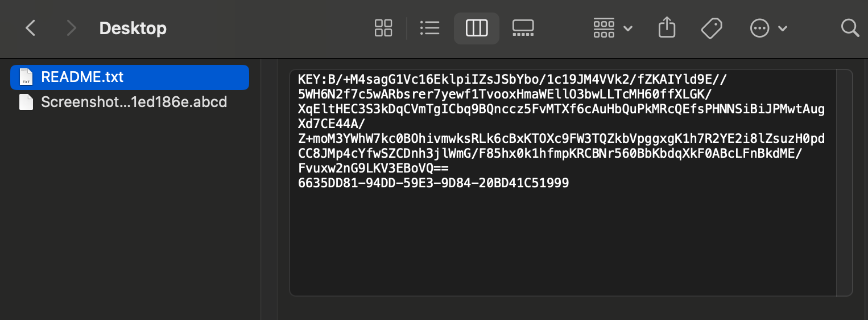
Task: Go back to the previous folder
Action: [x=31, y=28]
